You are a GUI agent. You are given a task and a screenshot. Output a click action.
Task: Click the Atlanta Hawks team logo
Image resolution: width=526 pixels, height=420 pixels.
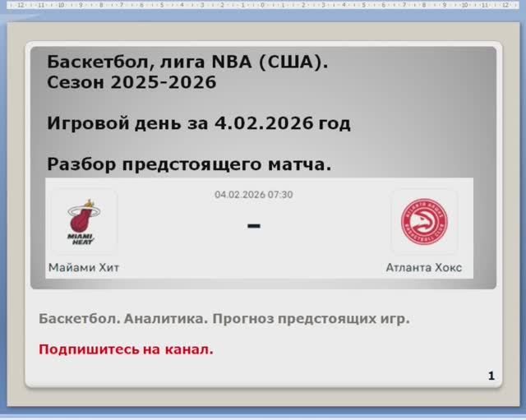[x=424, y=221]
